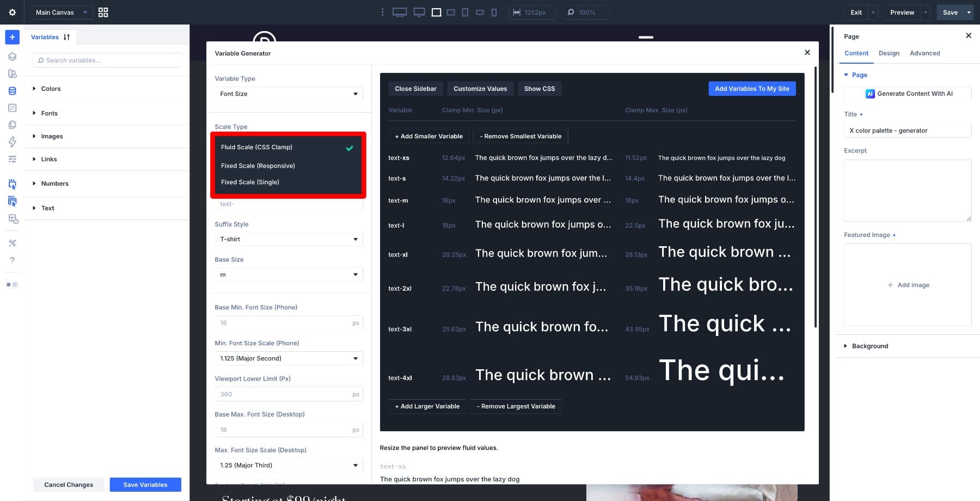This screenshot has width=980, height=501.
Task: Open the copy-pages icon in left sidebar
Action: point(12,125)
